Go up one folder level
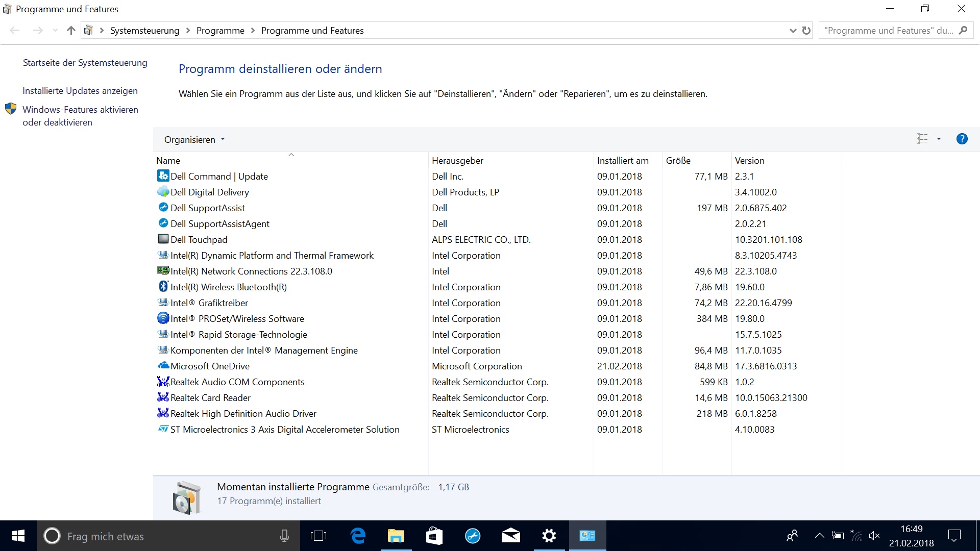This screenshot has height=551, width=980. point(71,31)
